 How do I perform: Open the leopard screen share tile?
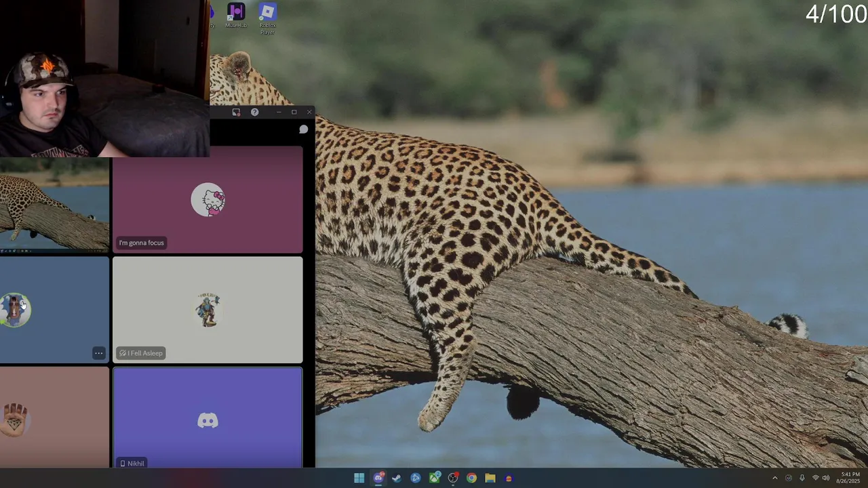[54, 205]
